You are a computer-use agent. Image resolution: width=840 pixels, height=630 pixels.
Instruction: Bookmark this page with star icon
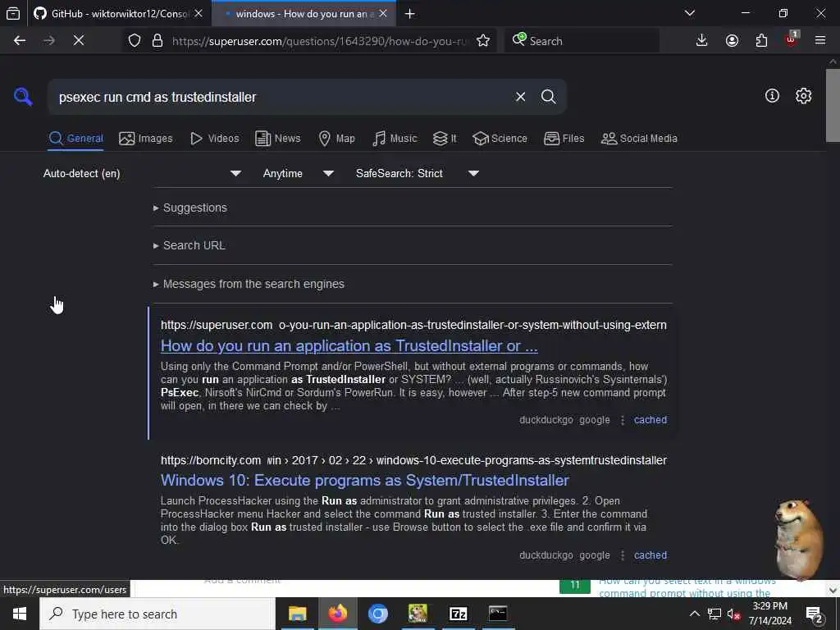tap(482, 41)
